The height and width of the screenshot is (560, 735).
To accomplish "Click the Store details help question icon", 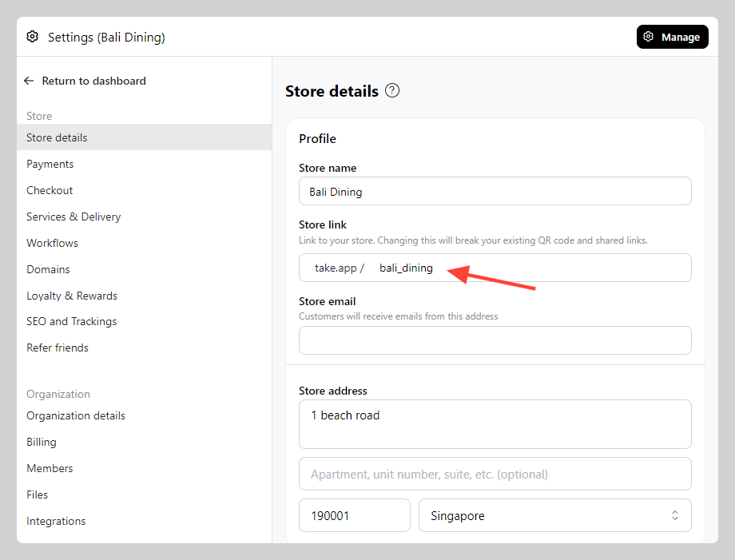I will [392, 90].
